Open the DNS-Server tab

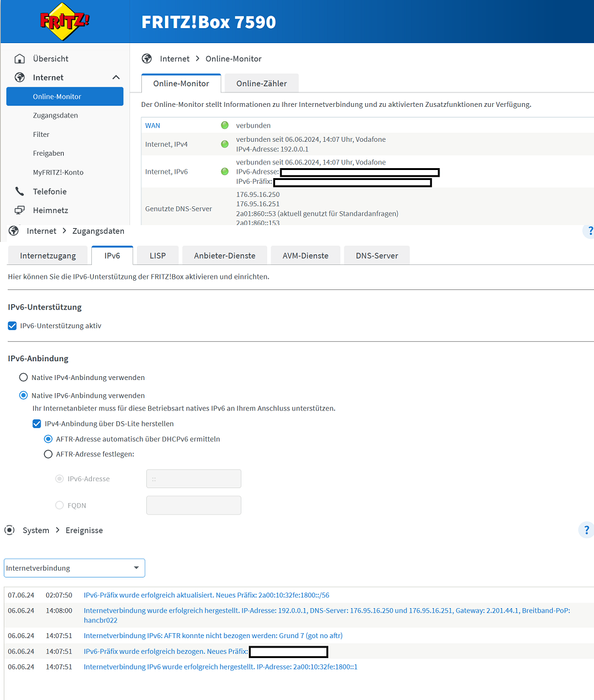[377, 256]
